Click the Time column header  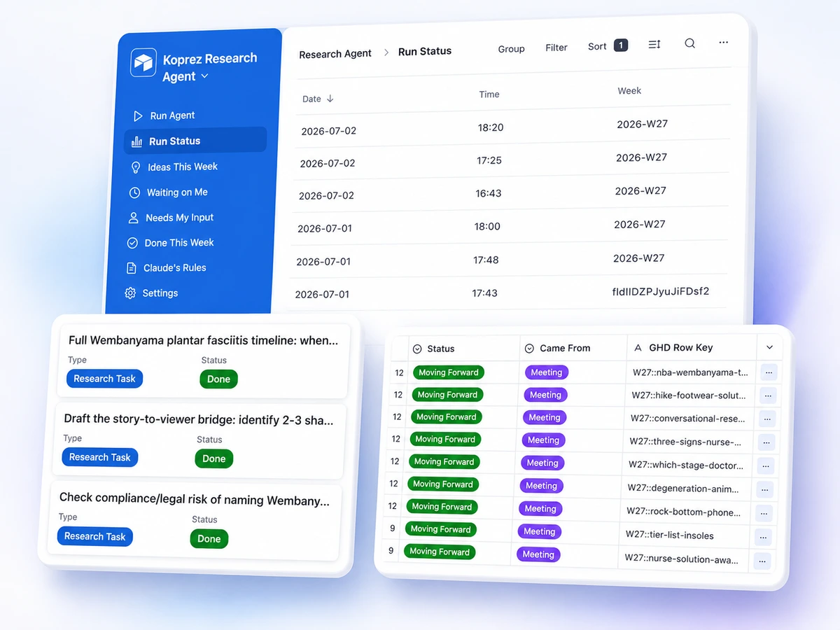[x=489, y=94]
